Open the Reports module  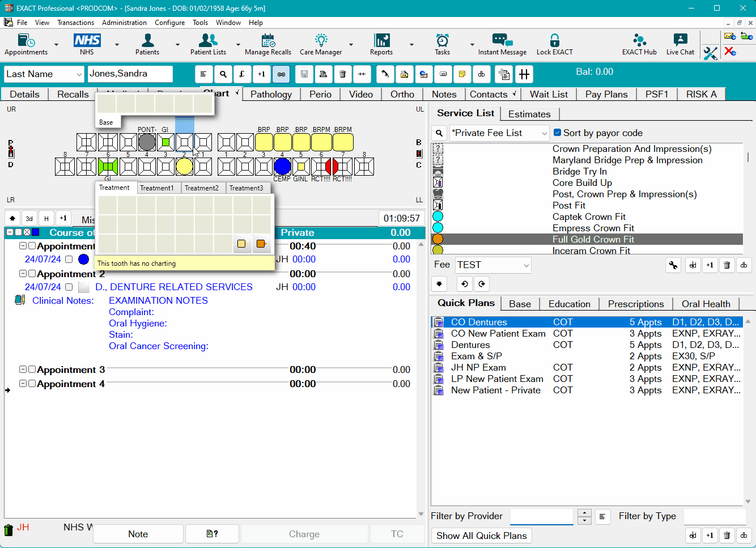coord(381,44)
